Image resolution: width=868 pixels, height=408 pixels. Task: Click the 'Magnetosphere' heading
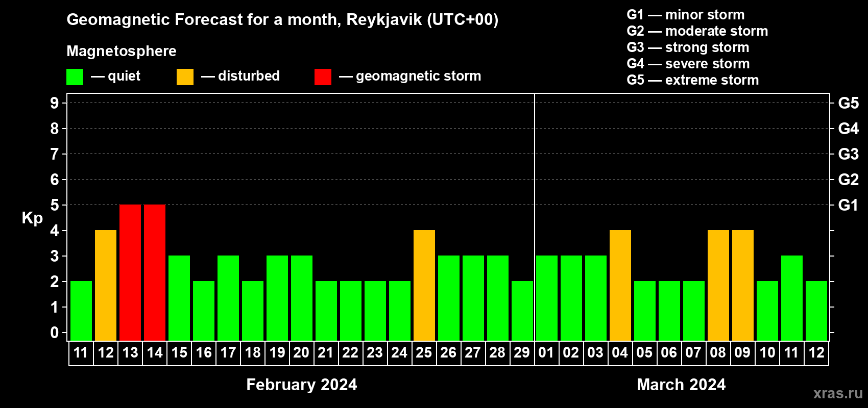pyautogui.click(x=122, y=51)
